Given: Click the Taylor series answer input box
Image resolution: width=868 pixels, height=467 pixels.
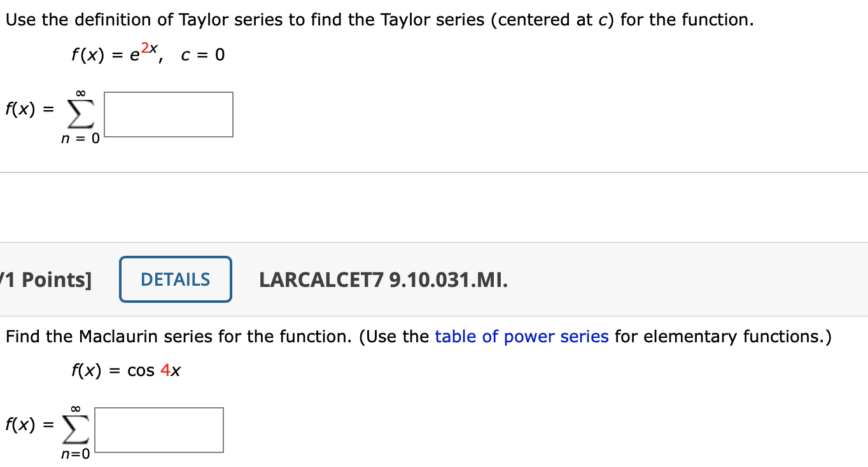Looking at the screenshot, I should click(168, 115).
